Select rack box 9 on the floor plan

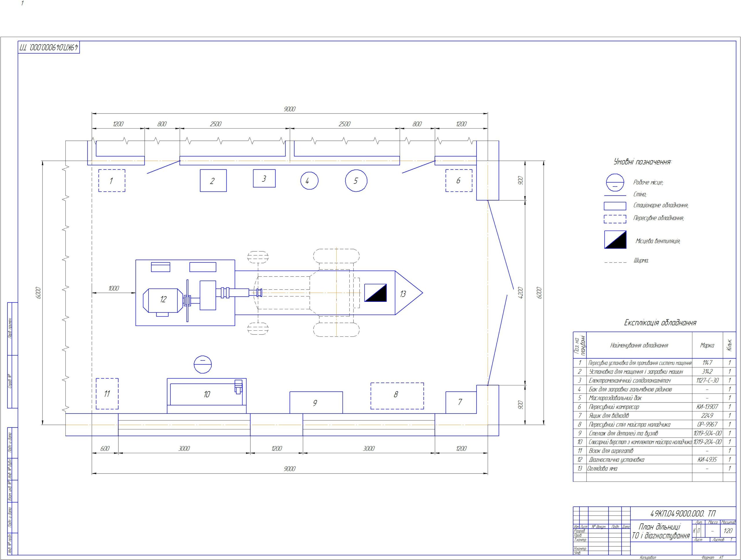[316, 402]
